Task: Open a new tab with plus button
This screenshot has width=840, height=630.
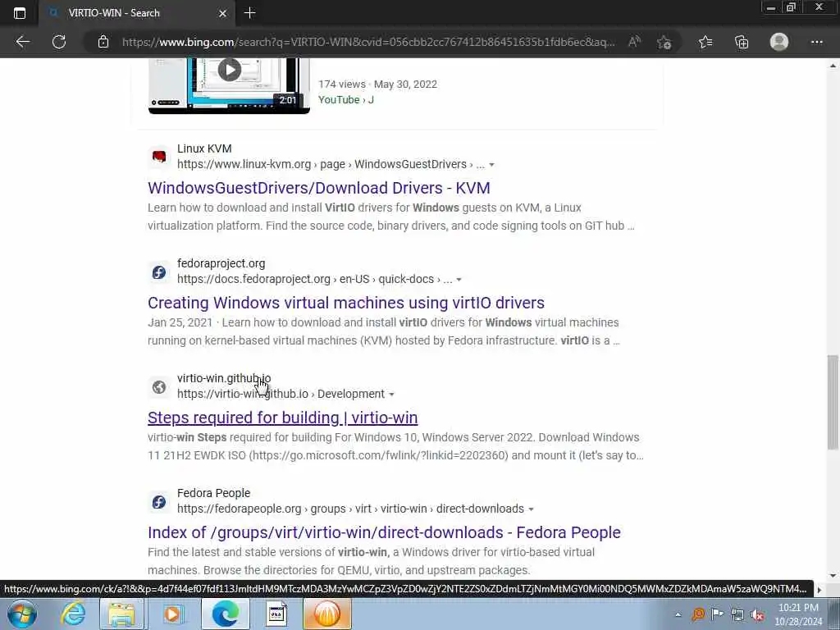Action: pyautogui.click(x=249, y=13)
